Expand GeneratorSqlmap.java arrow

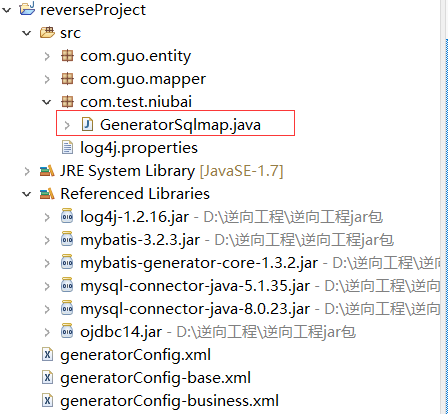click(67, 125)
